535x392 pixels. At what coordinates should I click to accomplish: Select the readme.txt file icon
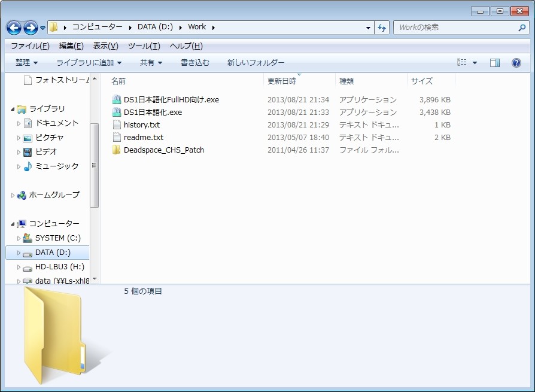tap(117, 138)
